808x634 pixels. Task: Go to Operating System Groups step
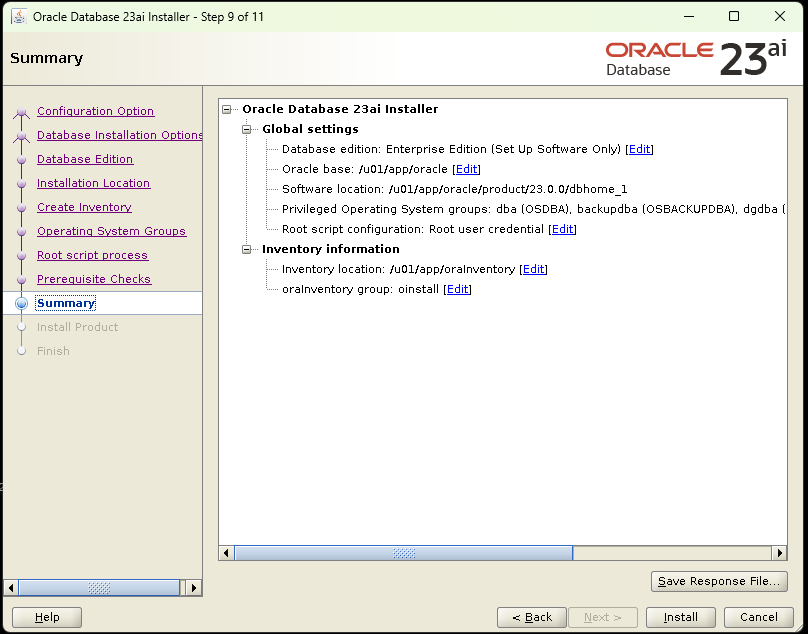pos(111,231)
